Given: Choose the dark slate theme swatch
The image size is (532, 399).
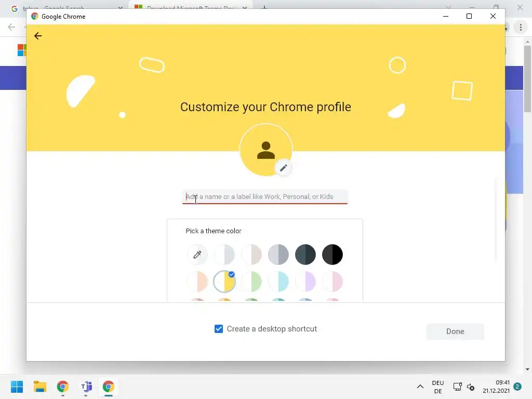Looking at the screenshot, I should coord(305,255).
